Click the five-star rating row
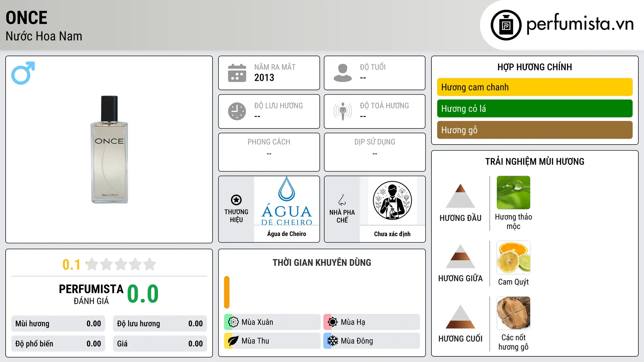Image resolution: width=644 pixels, height=362 pixels. pyautogui.click(x=121, y=264)
